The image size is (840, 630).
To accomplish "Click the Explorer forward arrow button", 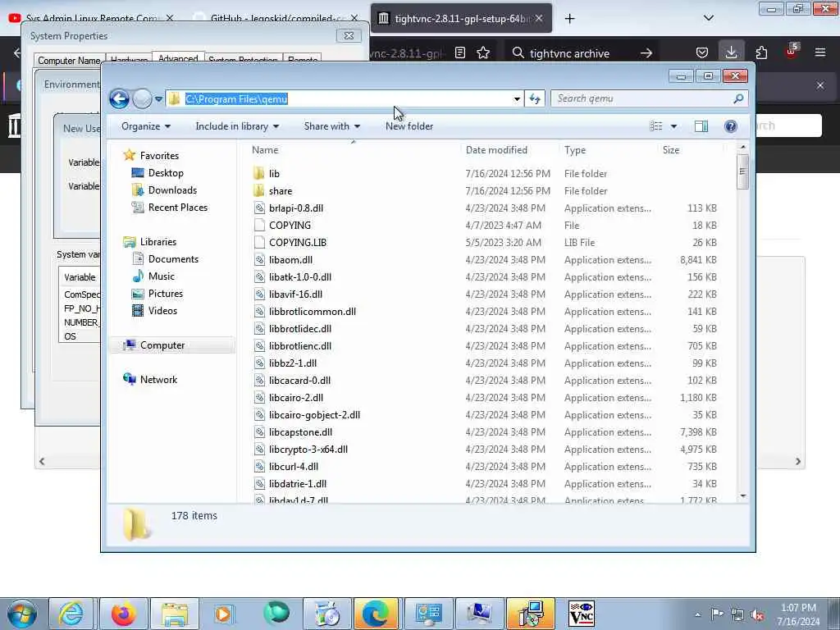I will (x=142, y=98).
